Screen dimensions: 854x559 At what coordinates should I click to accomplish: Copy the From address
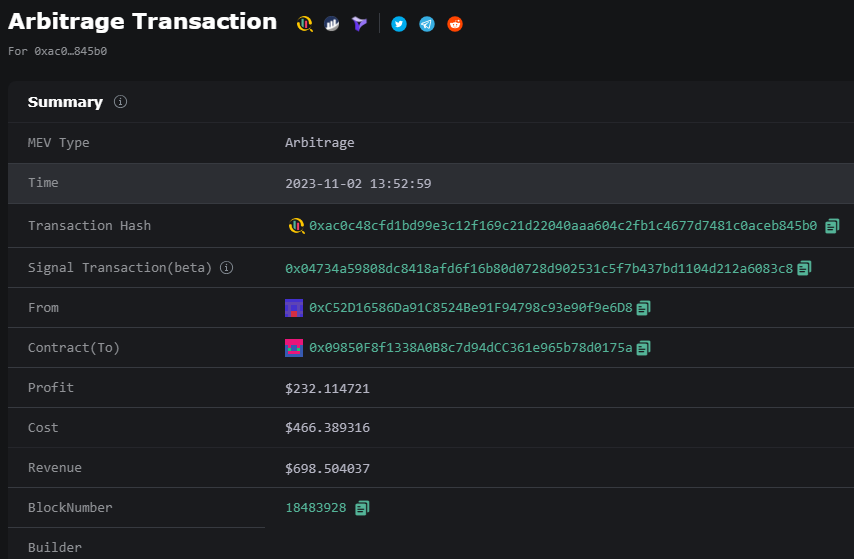[643, 308]
